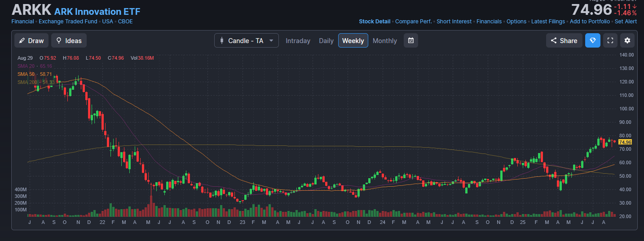Viewport: 644px width, 241px height.
Task: Click the Set Alert link
Action: tap(626, 22)
